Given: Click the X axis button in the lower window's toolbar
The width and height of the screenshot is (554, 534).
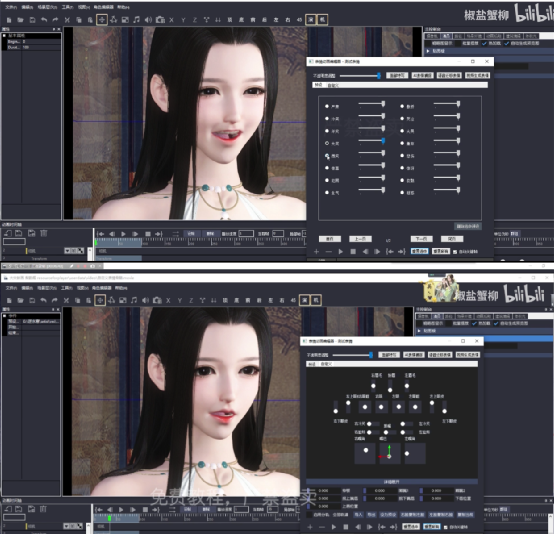Looking at the screenshot, I should click(168, 300).
